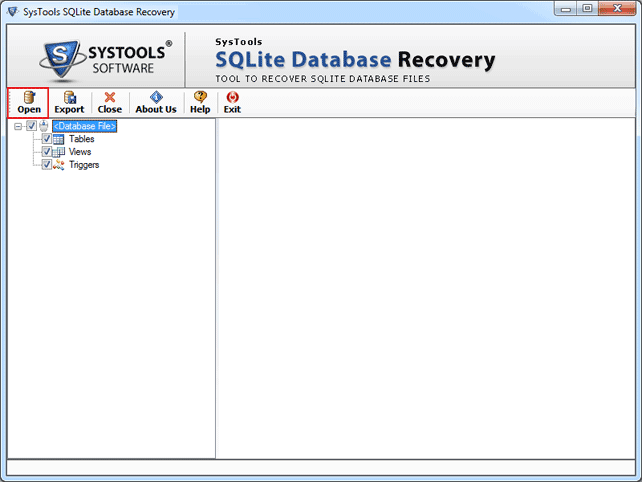Click the SysTools shield icon in title bar
This screenshot has width=642, height=482.
coord(13,11)
